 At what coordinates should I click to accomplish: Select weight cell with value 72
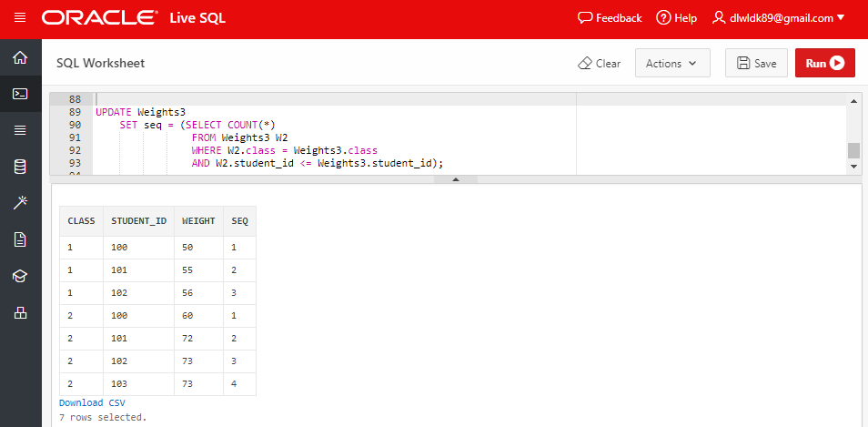coord(198,339)
